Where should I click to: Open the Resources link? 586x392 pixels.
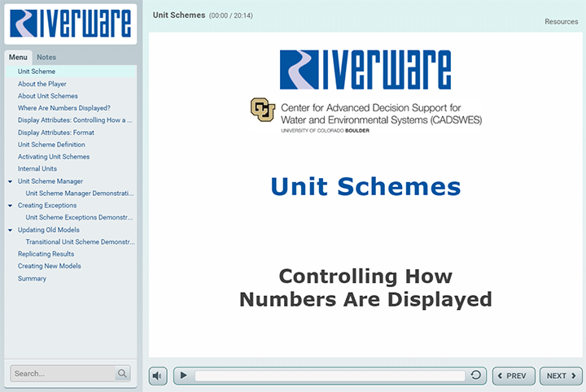tap(561, 22)
